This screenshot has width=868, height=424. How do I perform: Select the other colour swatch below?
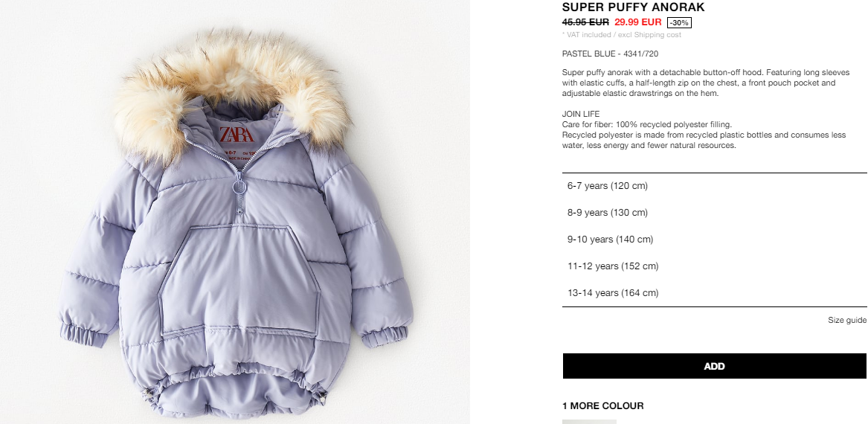point(589,421)
